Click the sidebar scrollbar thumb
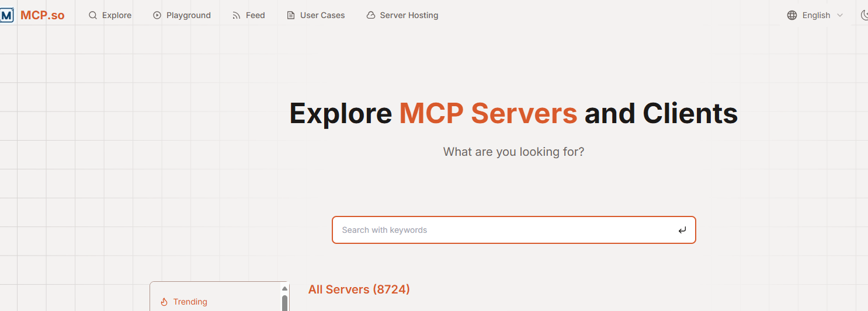This screenshot has height=311, width=868. click(285, 303)
